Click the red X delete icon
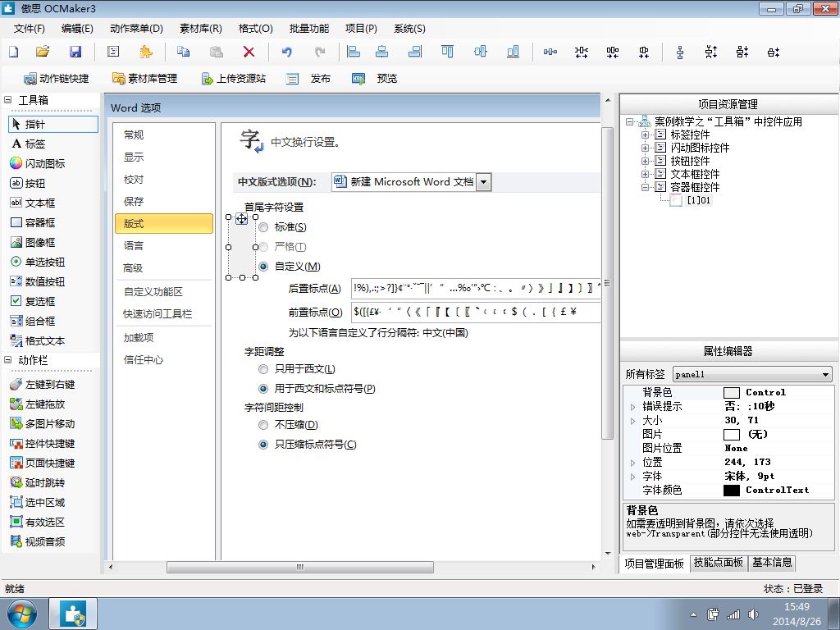 (249, 52)
